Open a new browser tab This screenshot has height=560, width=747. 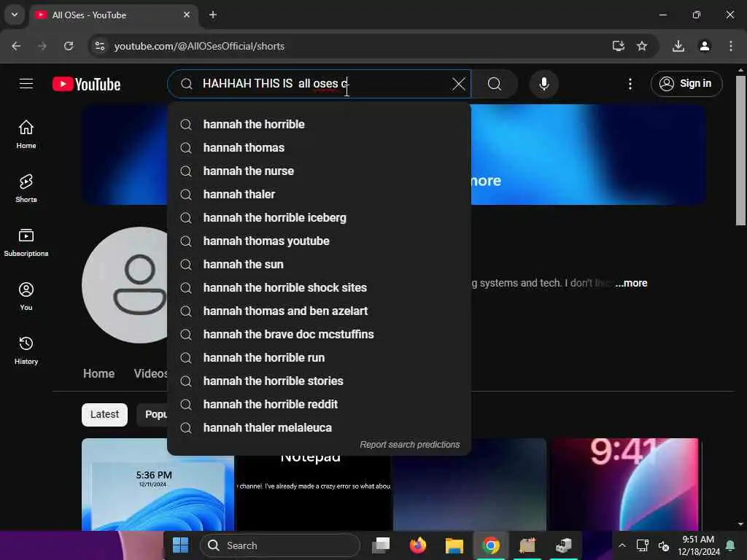click(x=213, y=15)
